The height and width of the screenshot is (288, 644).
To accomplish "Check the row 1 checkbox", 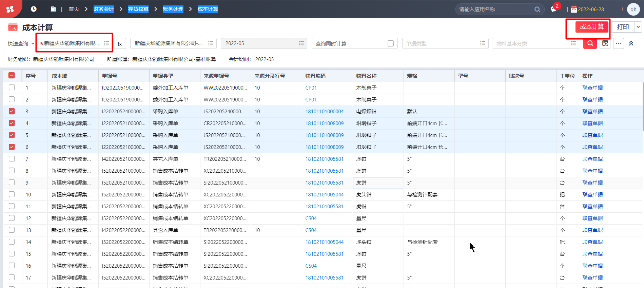I will pos(12,88).
